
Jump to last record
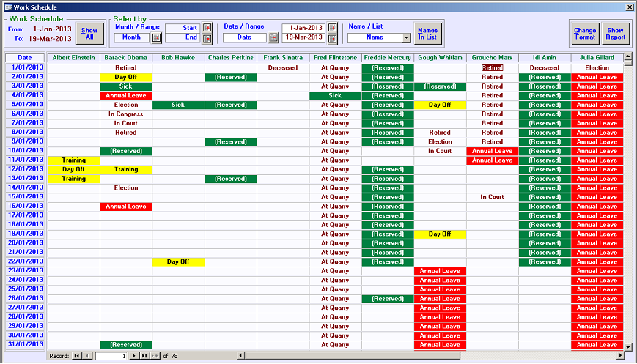click(x=144, y=356)
